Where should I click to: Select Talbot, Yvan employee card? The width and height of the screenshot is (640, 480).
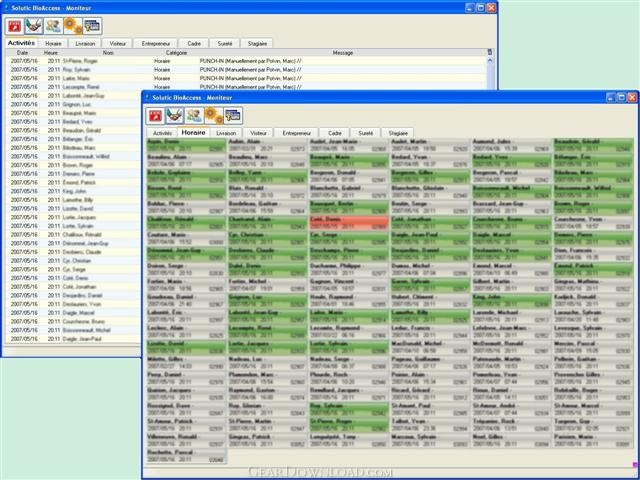point(430,425)
